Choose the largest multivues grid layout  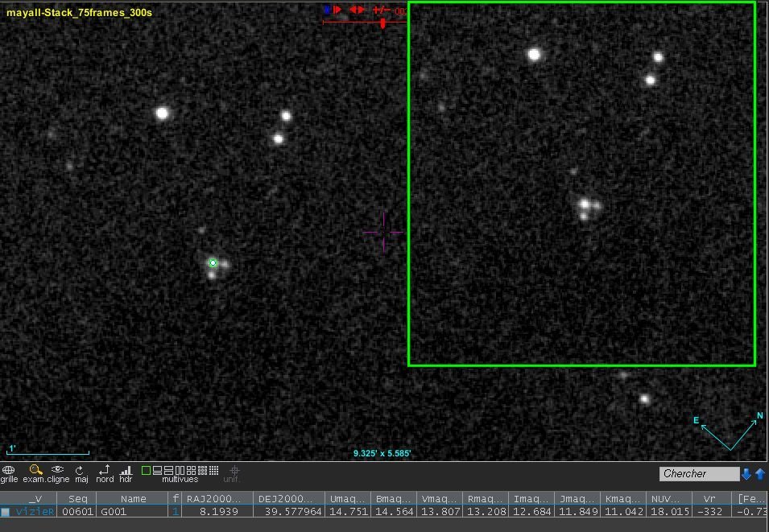pos(213,470)
